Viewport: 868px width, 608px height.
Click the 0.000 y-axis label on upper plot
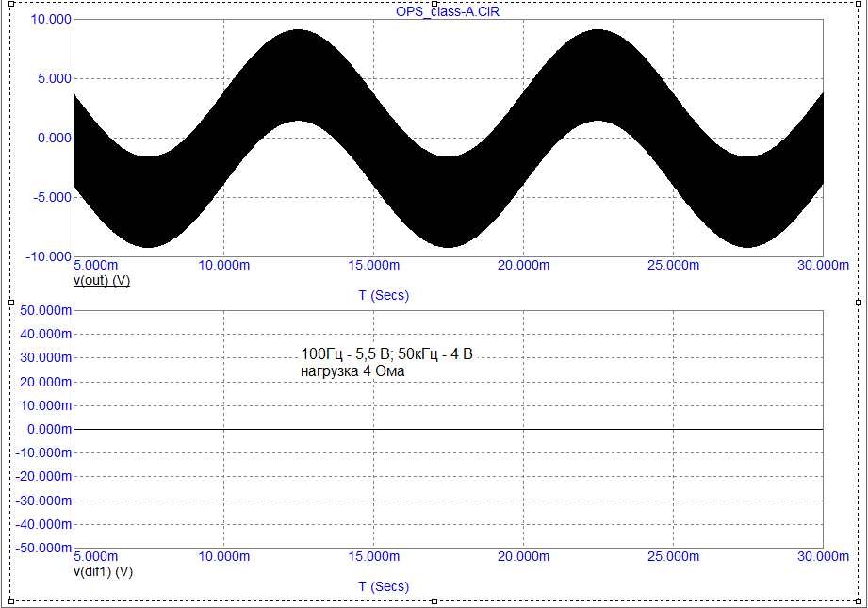point(55,138)
